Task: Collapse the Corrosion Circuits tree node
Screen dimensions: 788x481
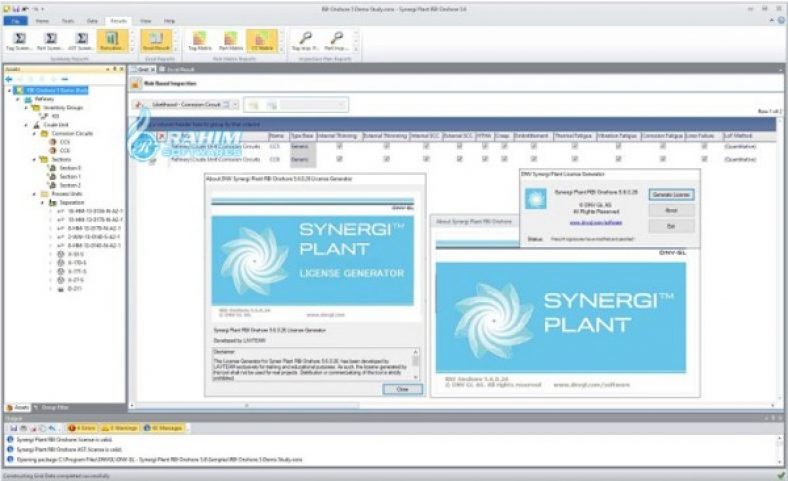Action: pyautogui.click(x=34, y=134)
